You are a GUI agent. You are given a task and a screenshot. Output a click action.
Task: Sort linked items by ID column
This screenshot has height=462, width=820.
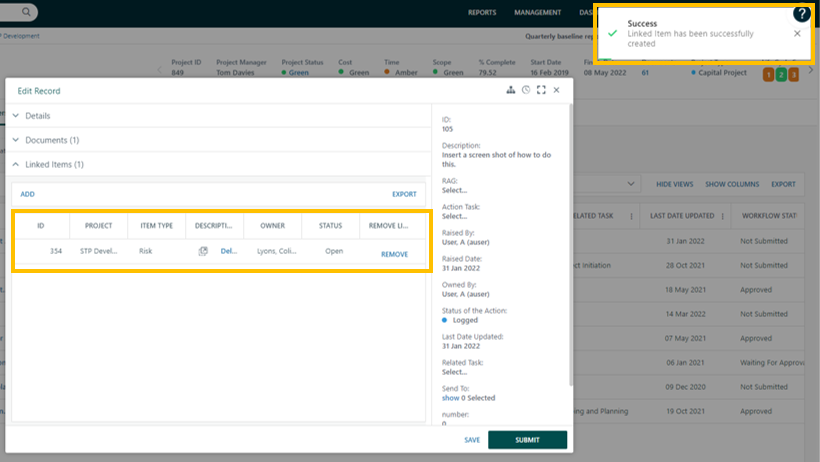click(41, 226)
